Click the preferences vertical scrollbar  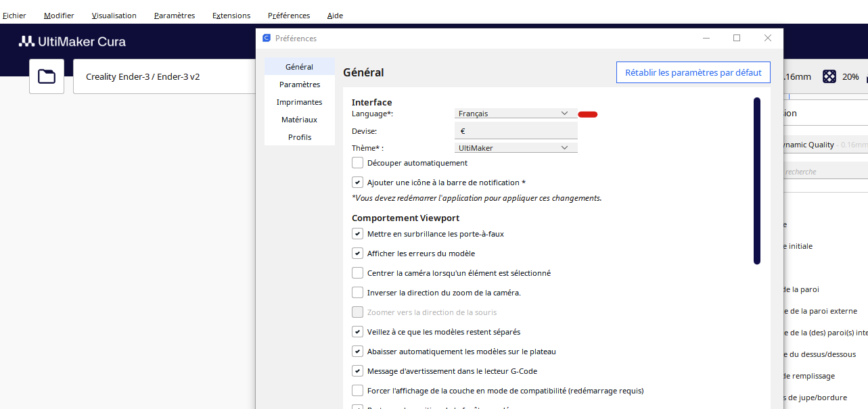[x=757, y=181]
